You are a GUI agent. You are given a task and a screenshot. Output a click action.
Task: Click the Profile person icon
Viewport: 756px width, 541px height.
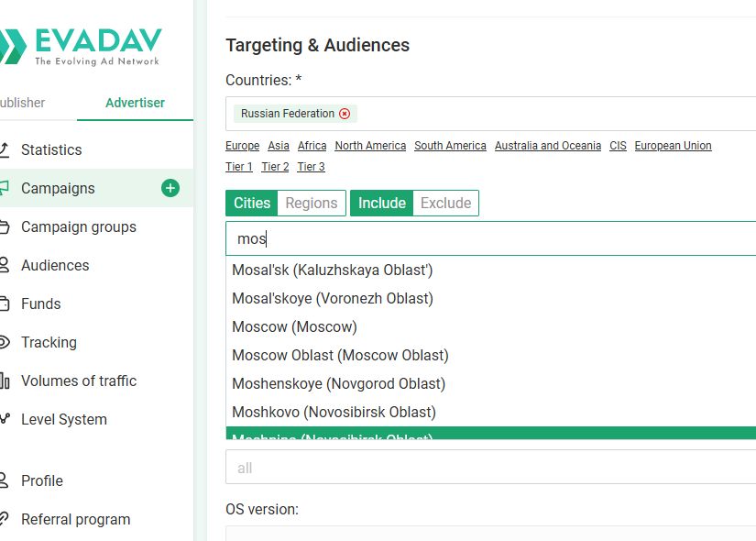(x=5, y=480)
